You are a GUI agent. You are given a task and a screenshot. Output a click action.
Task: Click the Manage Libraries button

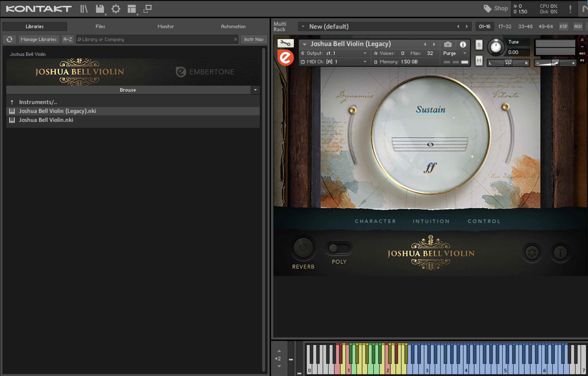38,39
